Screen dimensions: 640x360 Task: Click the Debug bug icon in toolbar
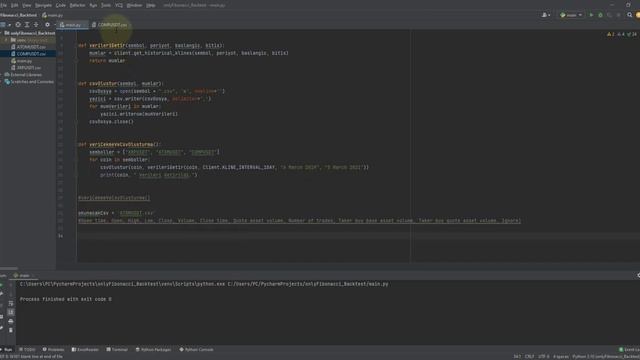pos(600,15)
